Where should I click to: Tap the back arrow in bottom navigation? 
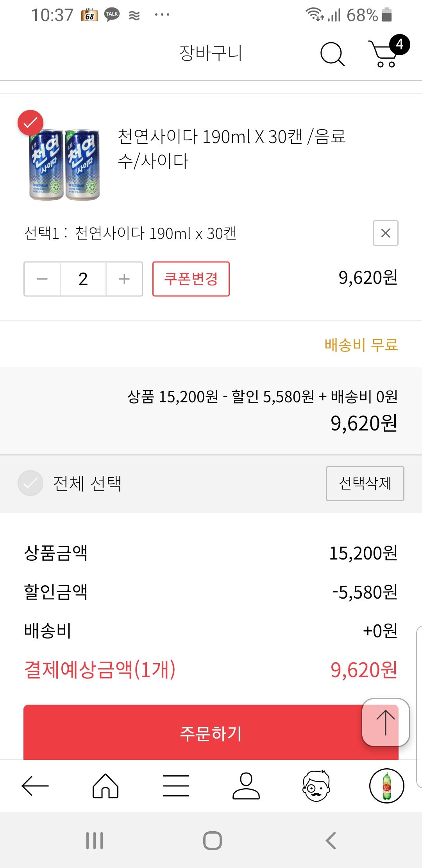[35, 786]
